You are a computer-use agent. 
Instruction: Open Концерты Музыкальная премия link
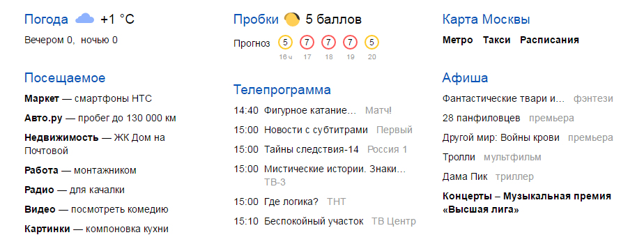pos(527,202)
